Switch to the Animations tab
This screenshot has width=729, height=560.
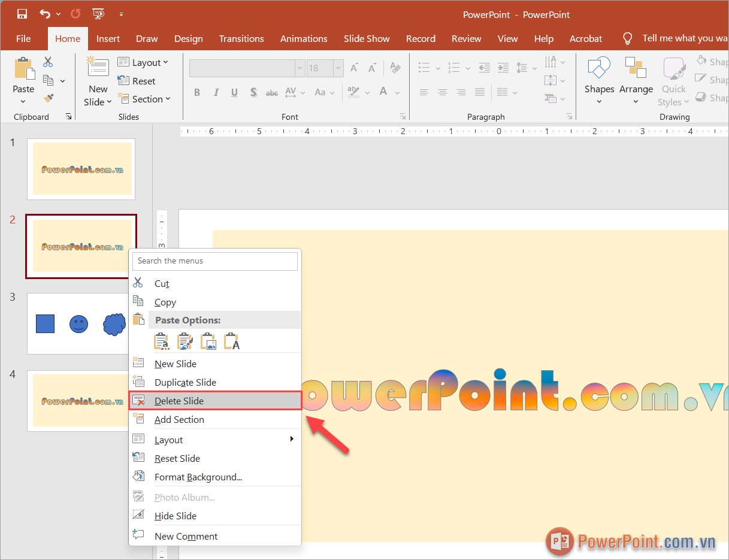coord(304,38)
